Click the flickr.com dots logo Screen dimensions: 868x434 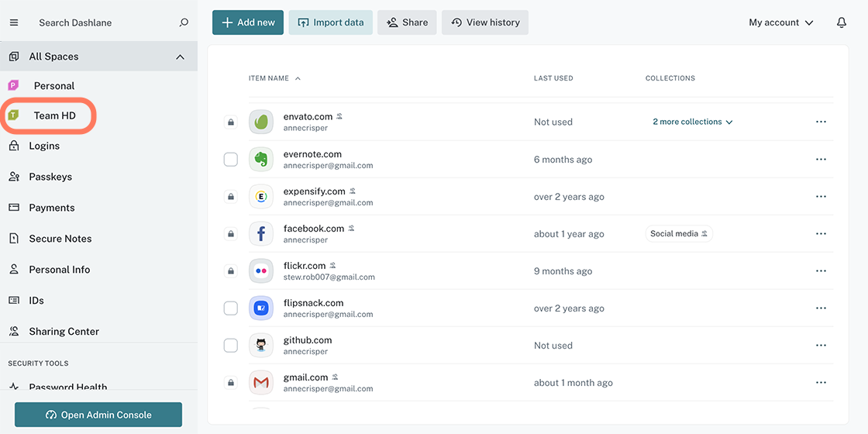[261, 271]
